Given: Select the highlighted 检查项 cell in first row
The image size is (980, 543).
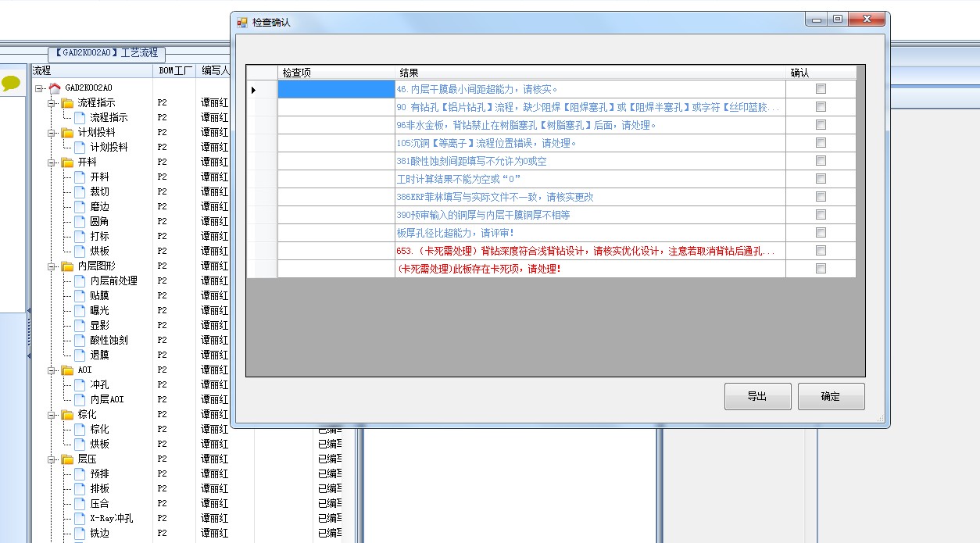Looking at the screenshot, I should click(336, 89).
